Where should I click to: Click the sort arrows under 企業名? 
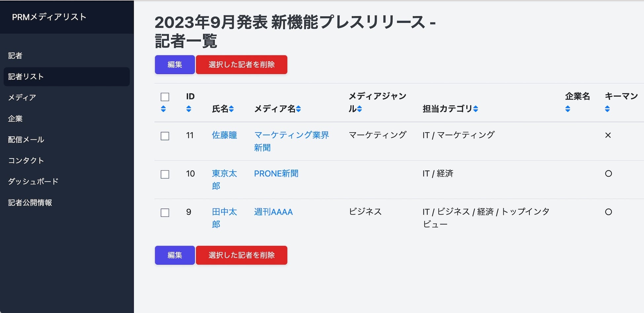pos(568,109)
